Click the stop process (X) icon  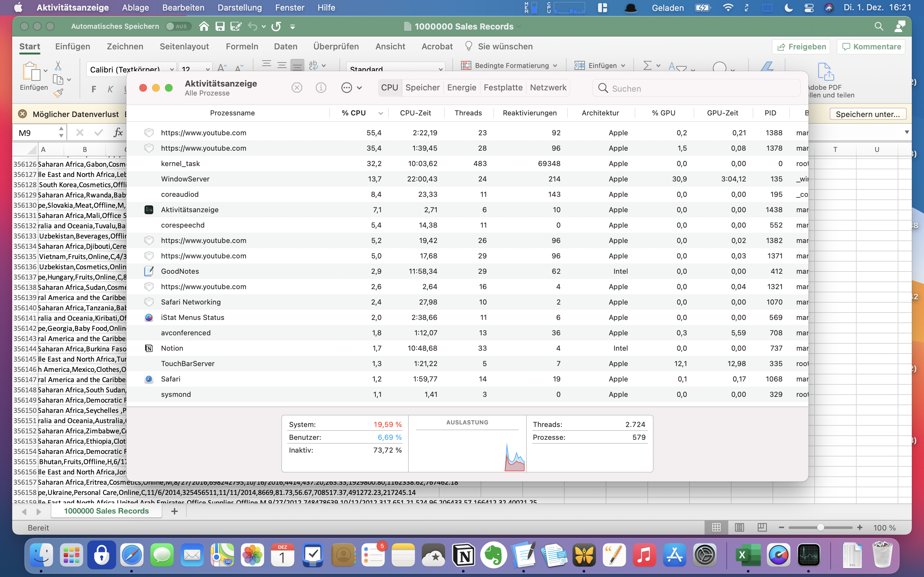[297, 88]
